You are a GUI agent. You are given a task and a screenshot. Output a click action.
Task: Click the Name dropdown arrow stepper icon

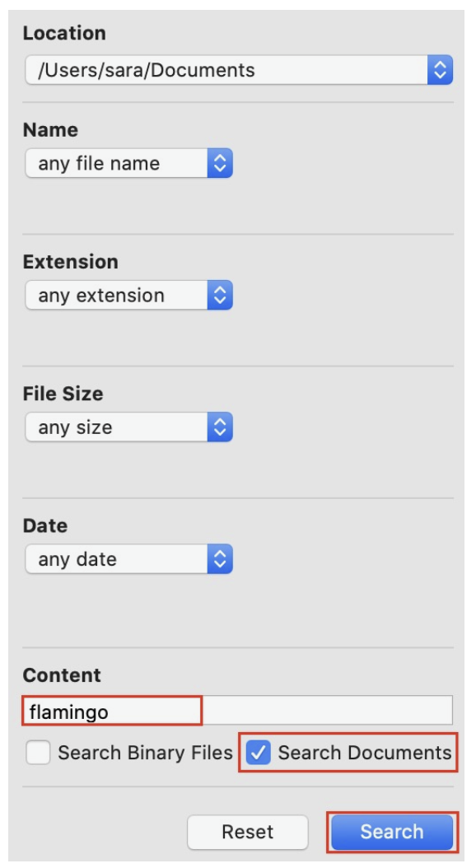click(220, 163)
